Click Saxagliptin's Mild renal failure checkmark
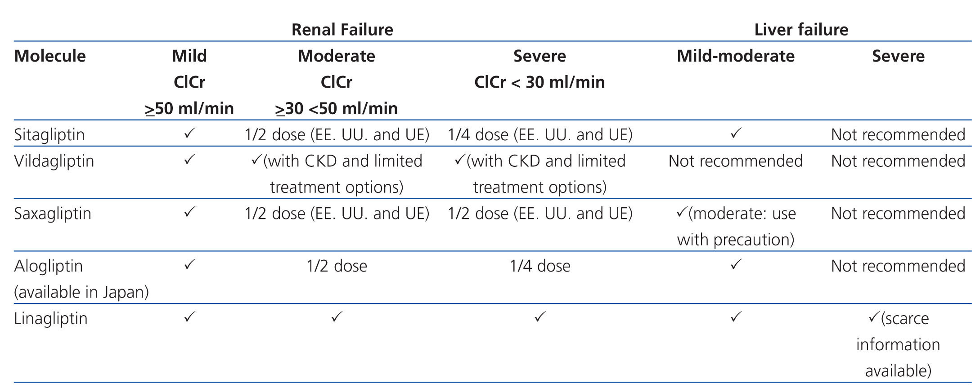 [189, 212]
